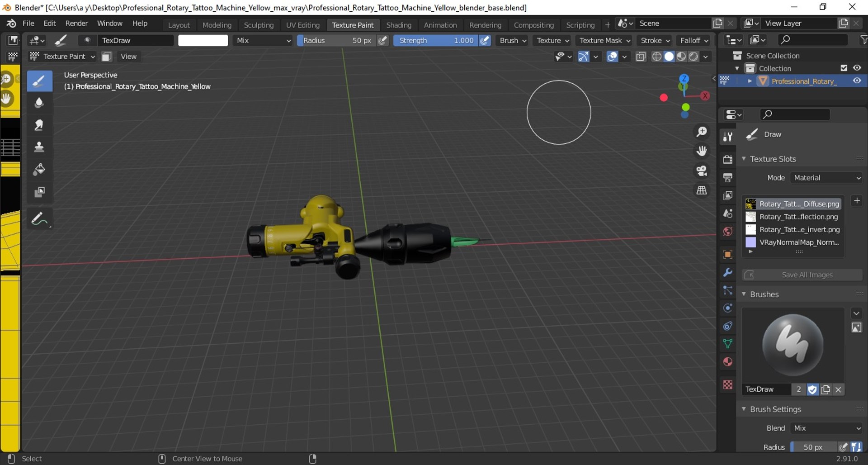Open Output properties tab
Image resolution: width=868 pixels, height=465 pixels.
tap(727, 177)
